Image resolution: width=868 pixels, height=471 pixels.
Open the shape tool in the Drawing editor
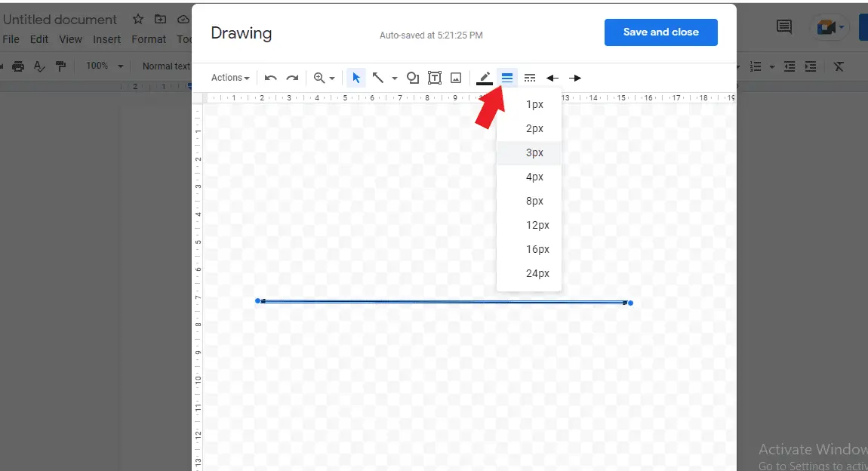click(x=412, y=77)
